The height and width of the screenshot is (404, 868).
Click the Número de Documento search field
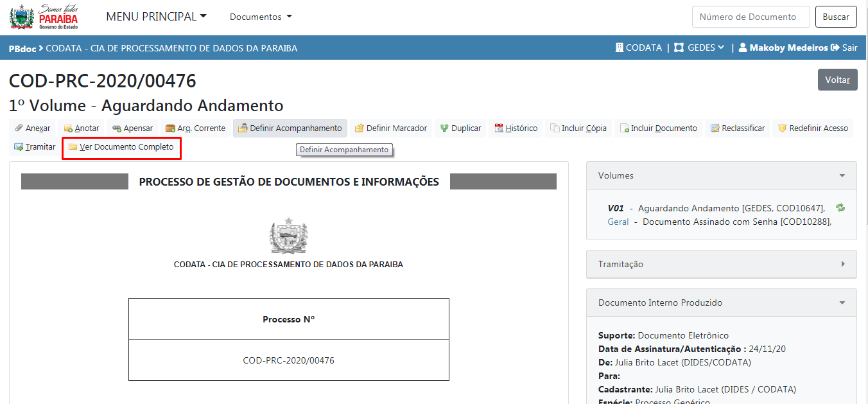[751, 17]
